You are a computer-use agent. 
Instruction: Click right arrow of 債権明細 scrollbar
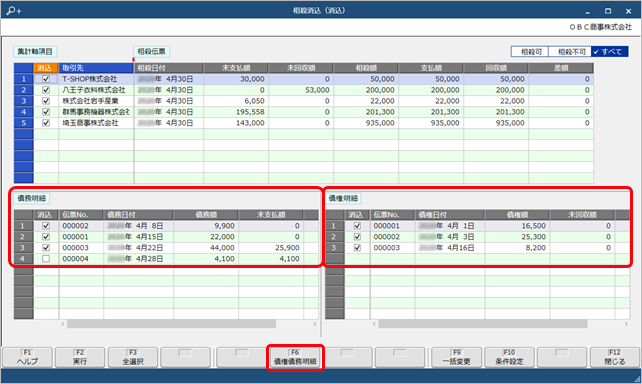click(x=626, y=324)
